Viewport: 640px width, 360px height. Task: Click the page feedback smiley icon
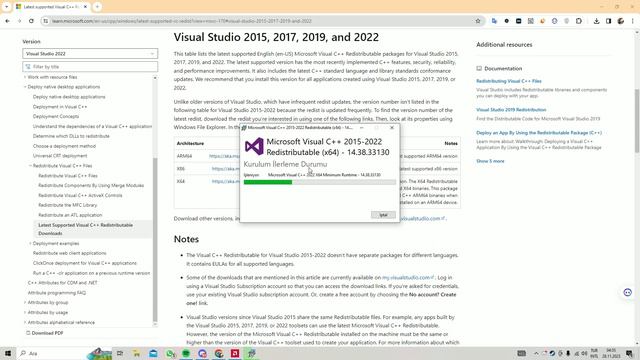tap(627, 292)
